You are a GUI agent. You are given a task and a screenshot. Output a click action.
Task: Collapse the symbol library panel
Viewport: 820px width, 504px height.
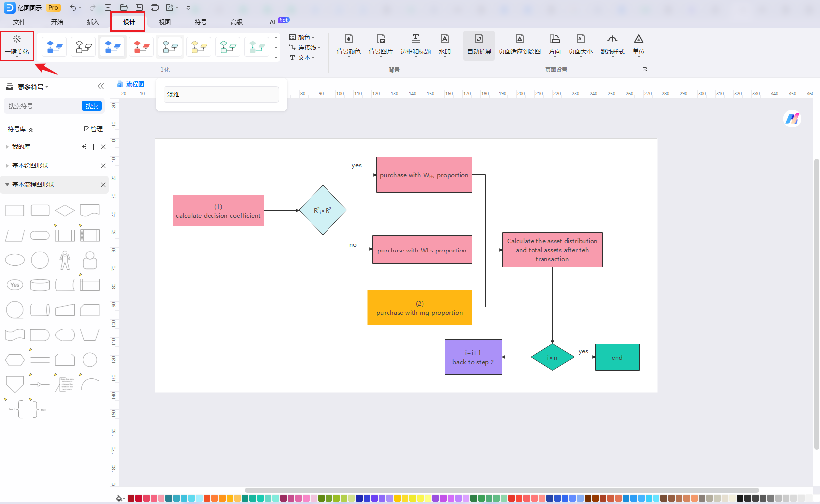tap(101, 86)
